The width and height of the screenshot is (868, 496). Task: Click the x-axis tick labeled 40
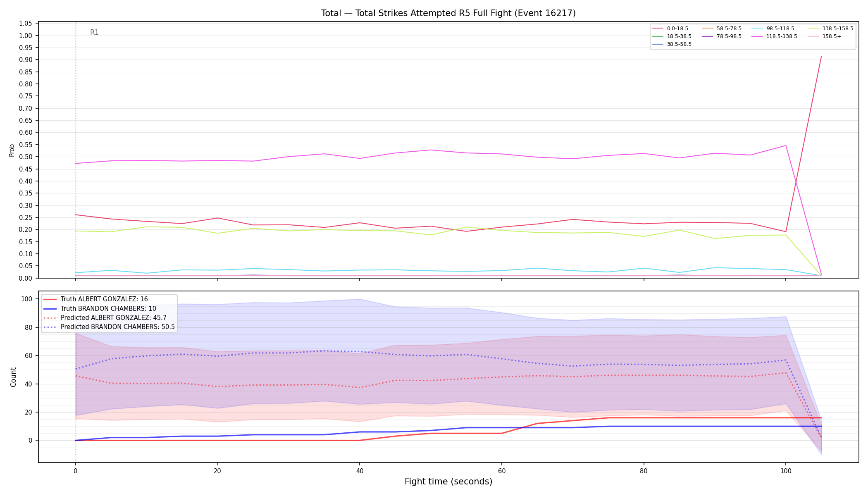tap(360, 470)
